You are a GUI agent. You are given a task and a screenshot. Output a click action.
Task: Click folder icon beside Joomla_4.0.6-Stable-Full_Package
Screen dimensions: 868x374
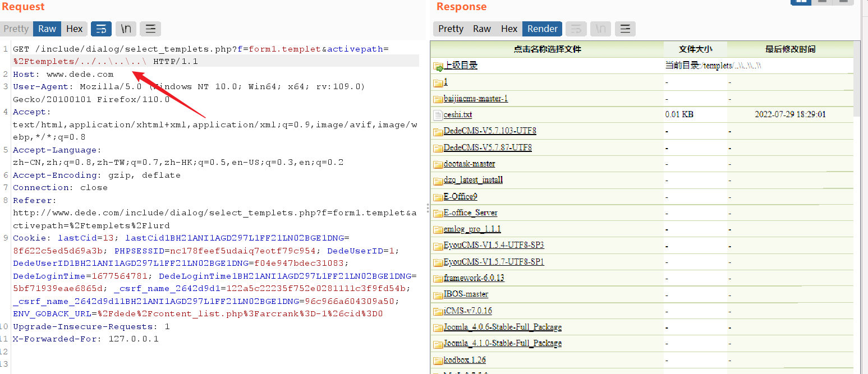coord(438,327)
